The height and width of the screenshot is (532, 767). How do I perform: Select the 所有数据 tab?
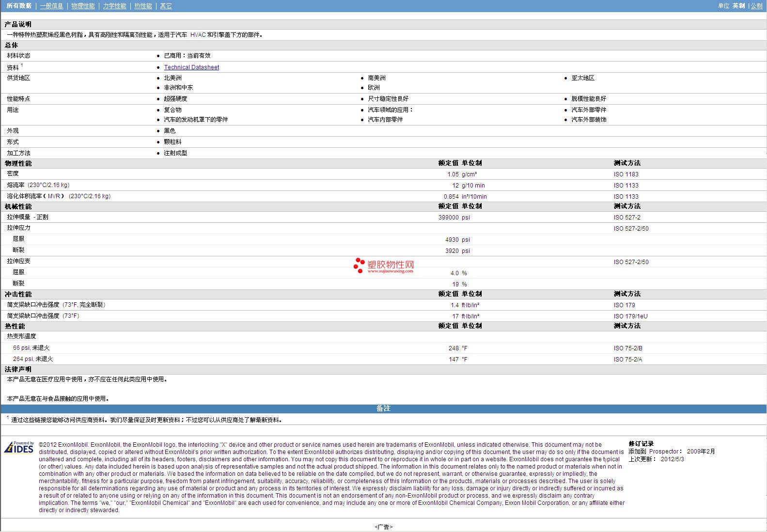tap(19, 6)
